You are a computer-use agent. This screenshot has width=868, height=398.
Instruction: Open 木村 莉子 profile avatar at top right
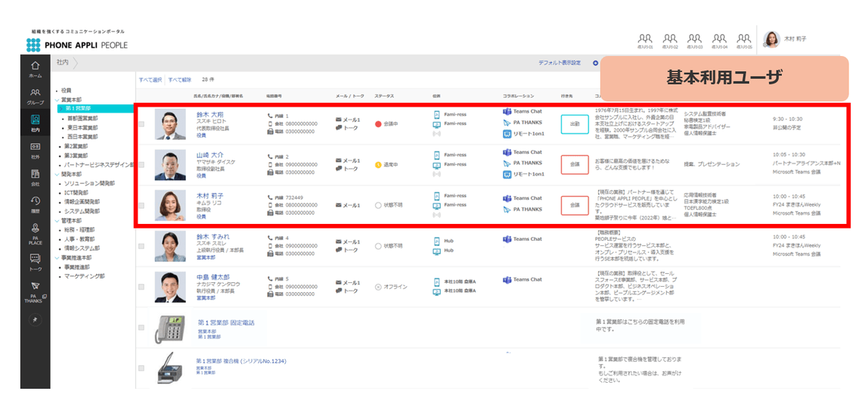click(771, 39)
